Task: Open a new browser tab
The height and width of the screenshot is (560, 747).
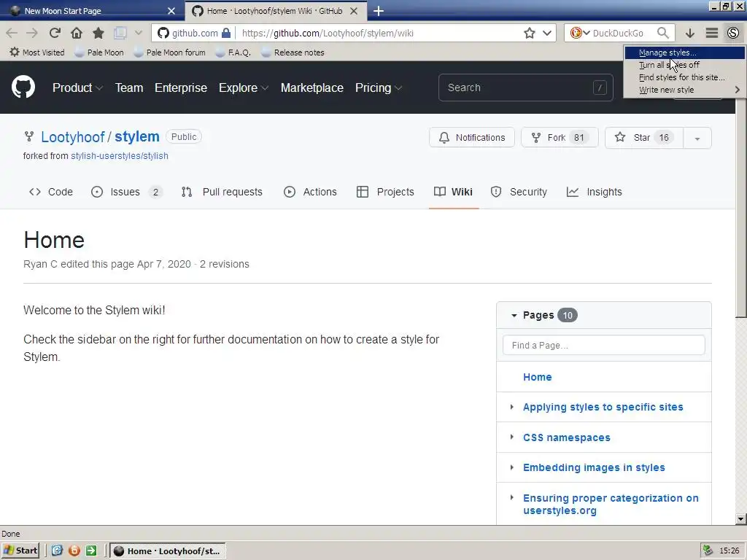Action: click(x=379, y=10)
